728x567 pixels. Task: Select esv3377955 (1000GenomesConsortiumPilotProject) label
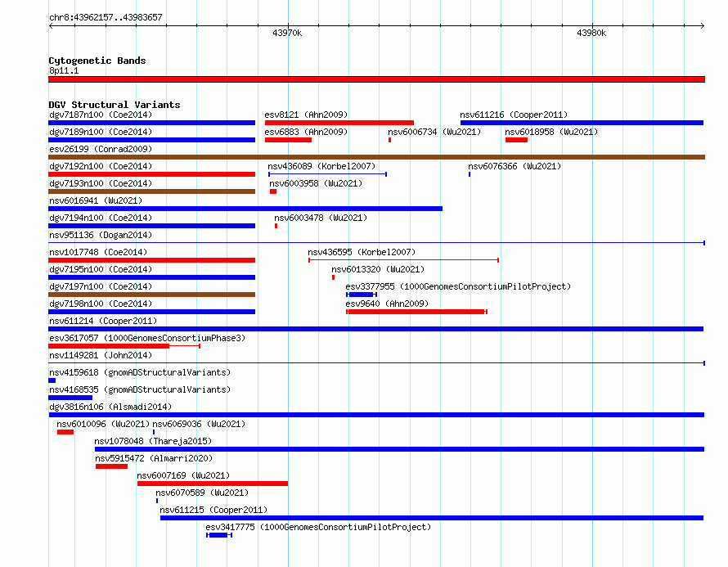[x=458, y=286]
